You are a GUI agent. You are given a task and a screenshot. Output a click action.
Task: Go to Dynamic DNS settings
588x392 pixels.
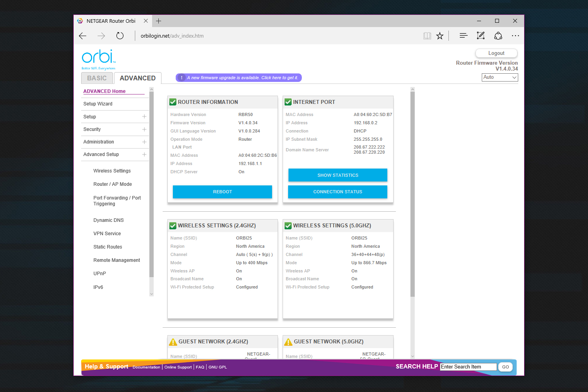[109, 220]
